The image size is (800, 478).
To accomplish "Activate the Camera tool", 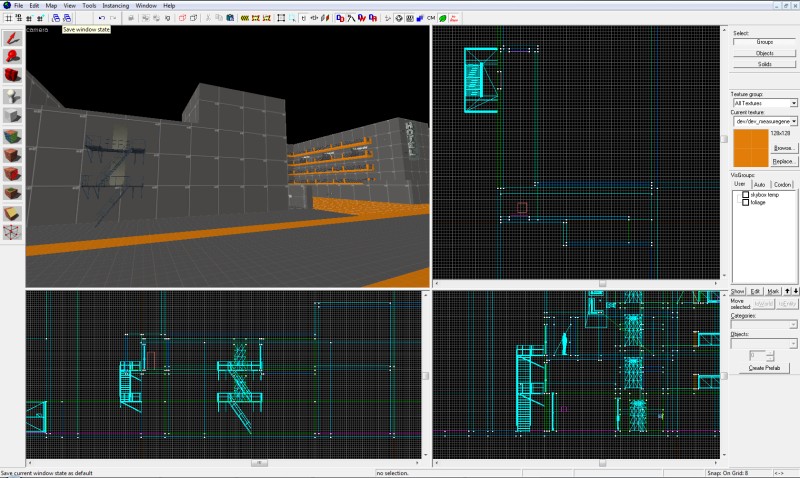I will [12, 75].
